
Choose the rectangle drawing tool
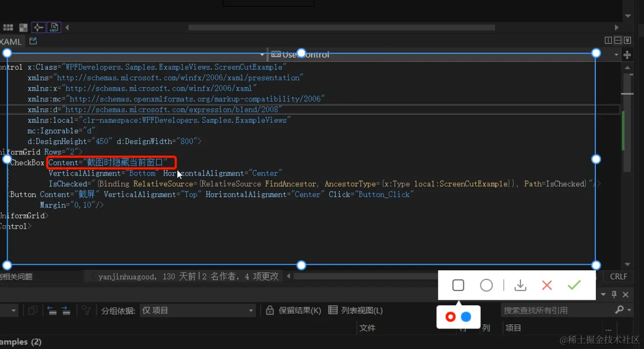[458, 285]
